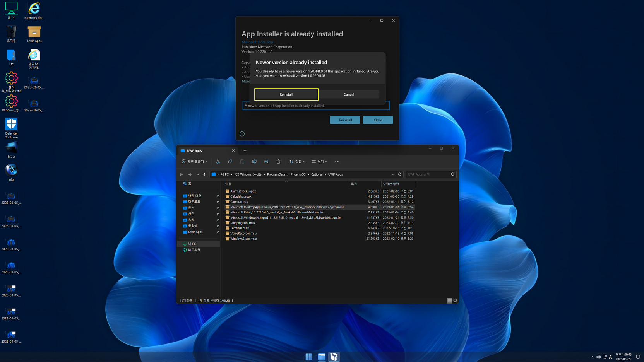Select AlarmsClocks.appx file
This screenshot has height=362, width=644.
click(x=243, y=191)
